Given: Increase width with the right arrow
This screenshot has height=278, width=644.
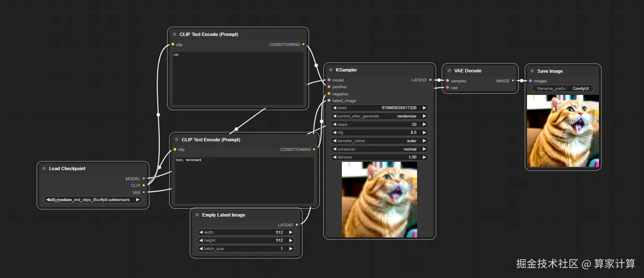Looking at the screenshot, I should pyautogui.click(x=291, y=232).
